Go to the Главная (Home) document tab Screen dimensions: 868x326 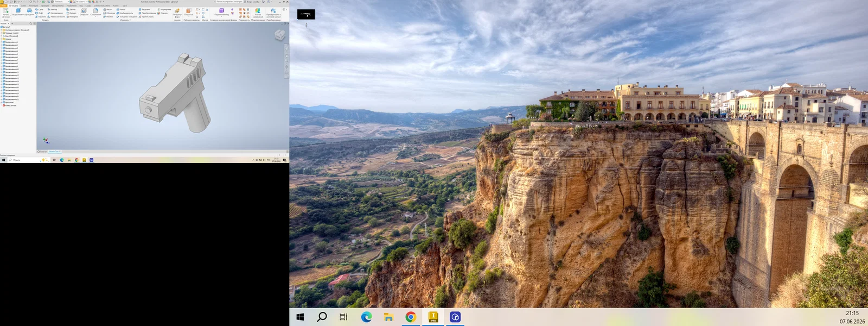coord(42,151)
